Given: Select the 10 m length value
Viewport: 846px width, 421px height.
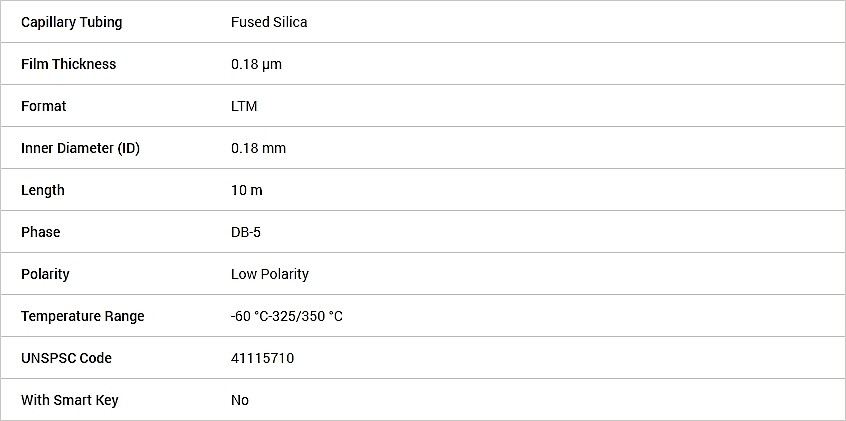Looking at the screenshot, I should tap(247, 191).
